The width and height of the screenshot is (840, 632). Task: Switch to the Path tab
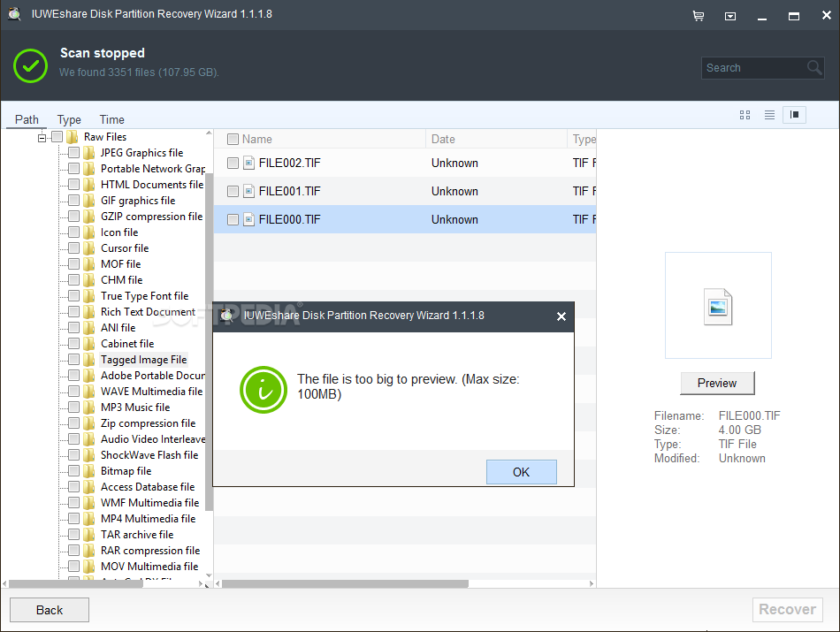27,119
